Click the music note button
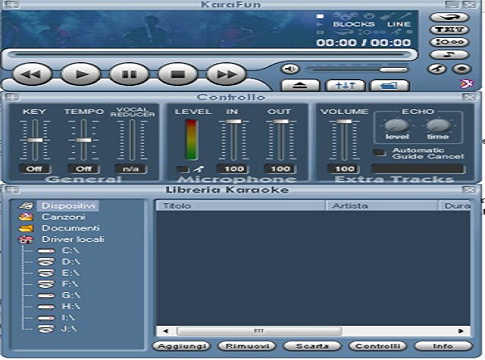This screenshot has width=485, height=360. pyautogui.click(x=449, y=54)
